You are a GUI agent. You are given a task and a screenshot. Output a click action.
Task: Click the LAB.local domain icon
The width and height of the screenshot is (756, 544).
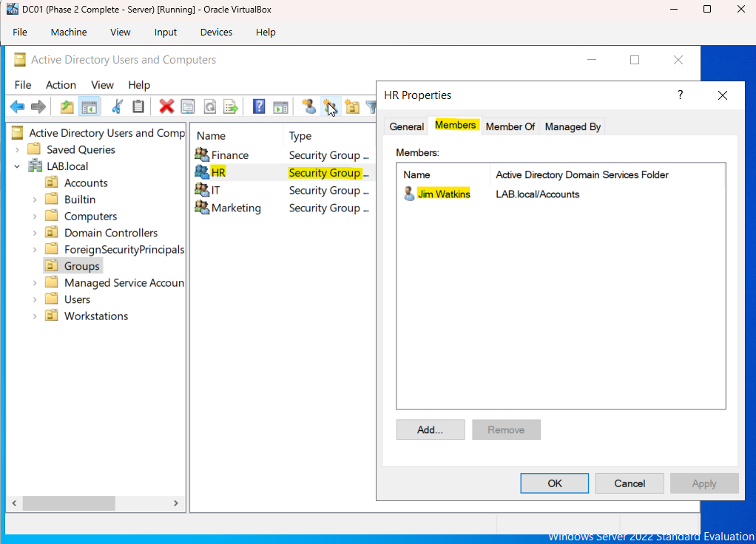pos(35,166)
